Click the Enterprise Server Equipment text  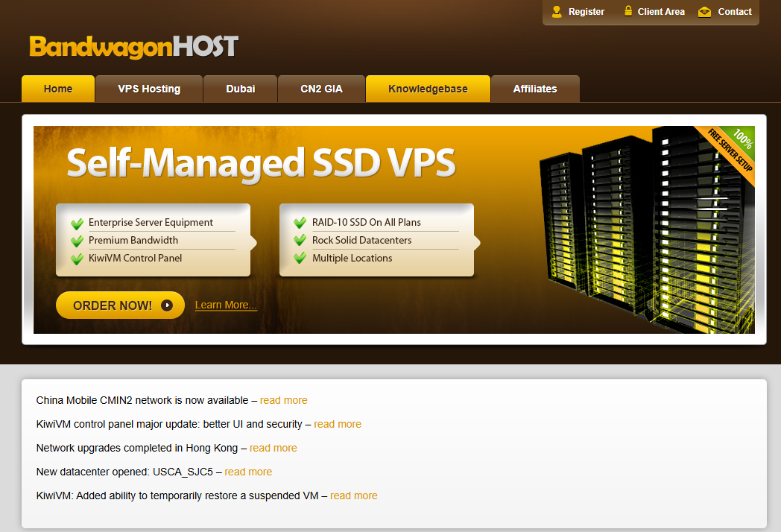click(x=151, y=223)
